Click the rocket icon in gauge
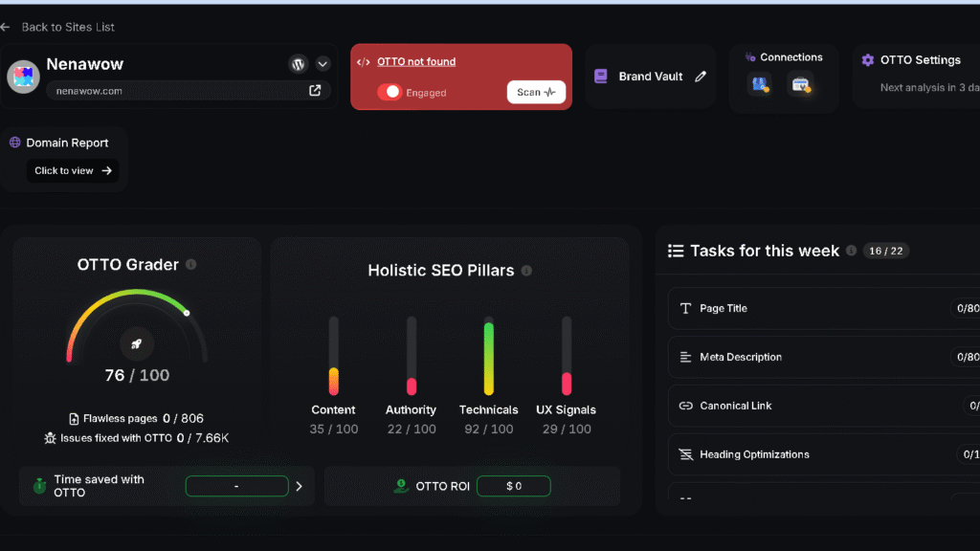 coord(136,343)
